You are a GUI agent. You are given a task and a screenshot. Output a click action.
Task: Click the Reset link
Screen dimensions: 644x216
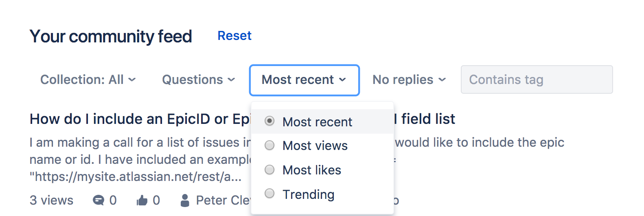point(234,36)
